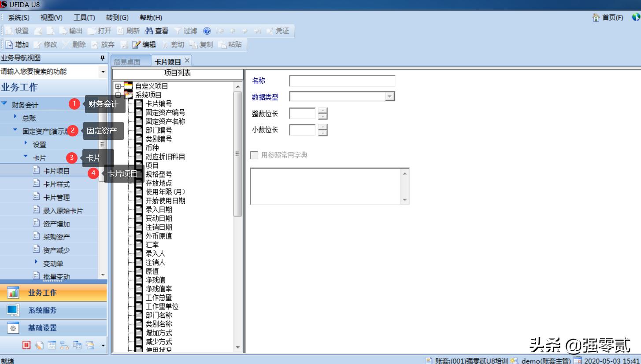Select 卡片管理 in the sidebar

[x=57, y=197]
